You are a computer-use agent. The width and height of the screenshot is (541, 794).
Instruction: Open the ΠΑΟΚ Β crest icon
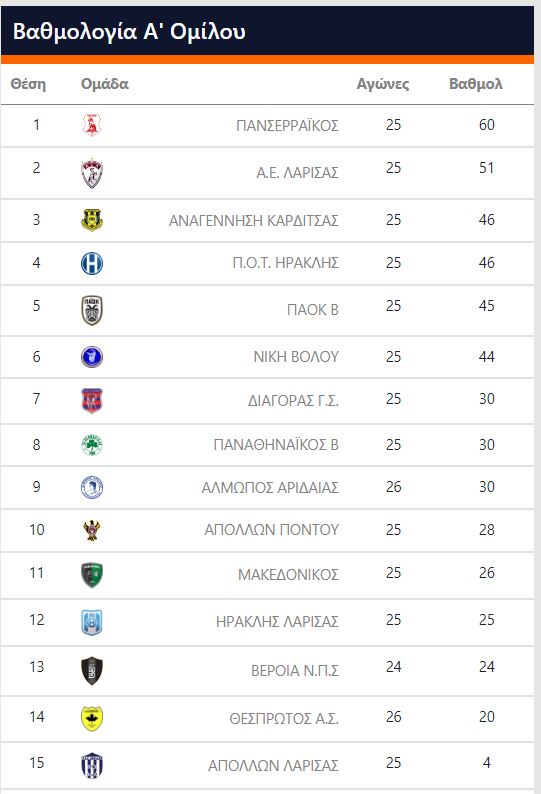[x=92, y=310]
